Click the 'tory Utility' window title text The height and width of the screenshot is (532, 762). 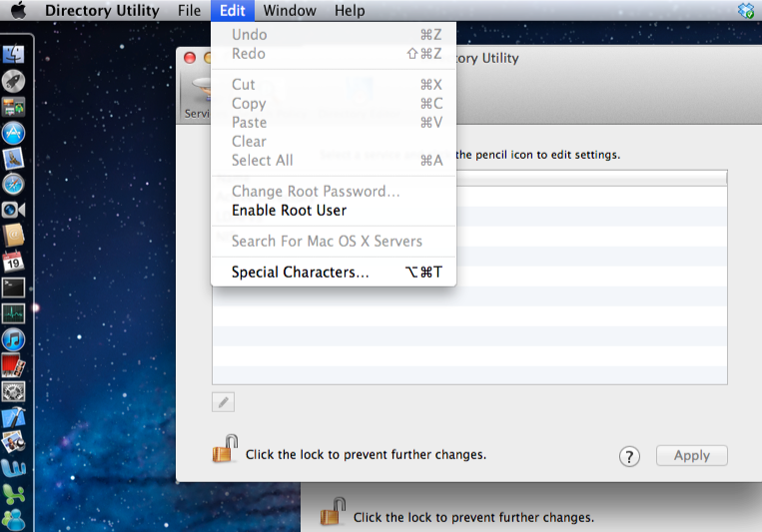click(x=487, y=58)
